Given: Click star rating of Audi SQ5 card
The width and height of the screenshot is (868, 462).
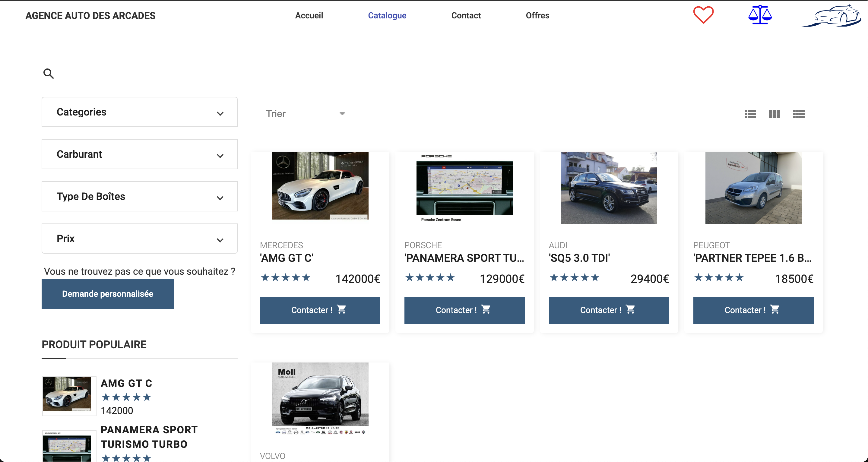Looking at the screenshot, I should pos(575,278).
